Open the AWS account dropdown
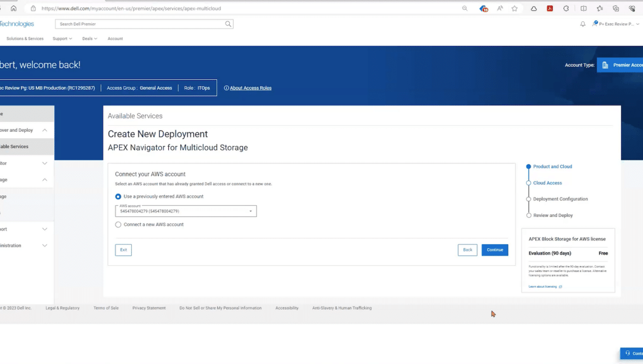This screenshot has height=364, width=643. [186, 211]
